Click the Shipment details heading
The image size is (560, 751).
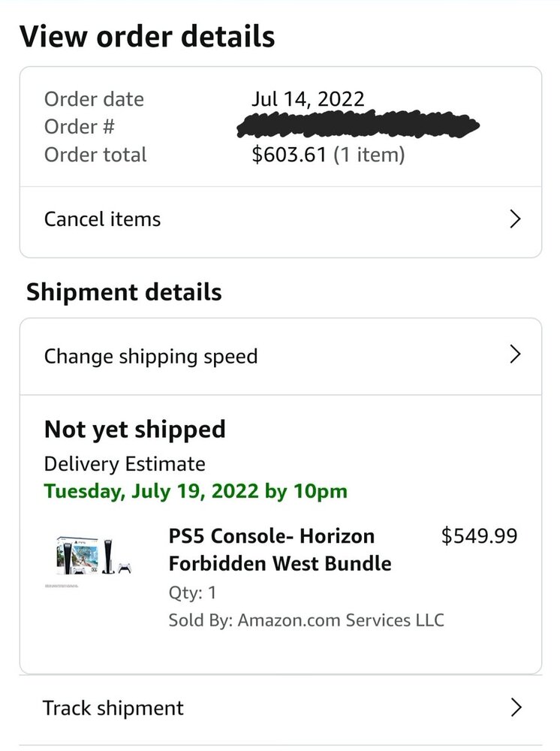[x=125, y=291]
